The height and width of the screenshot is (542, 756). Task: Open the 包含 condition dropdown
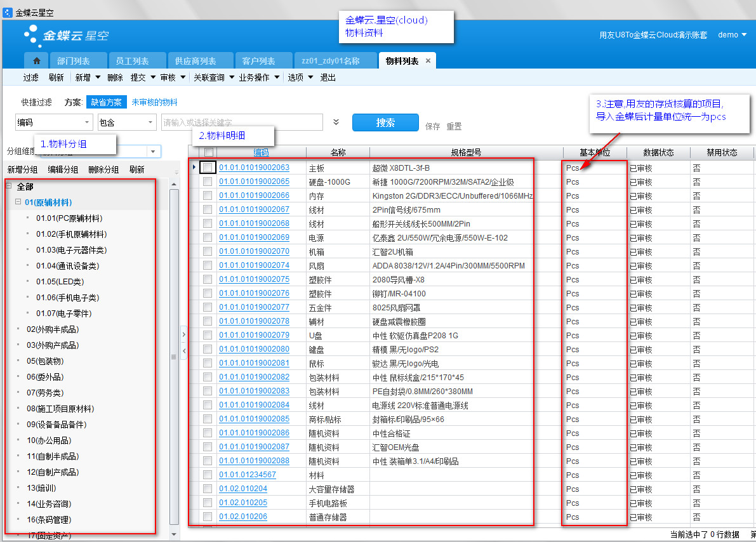click(152, 122)
